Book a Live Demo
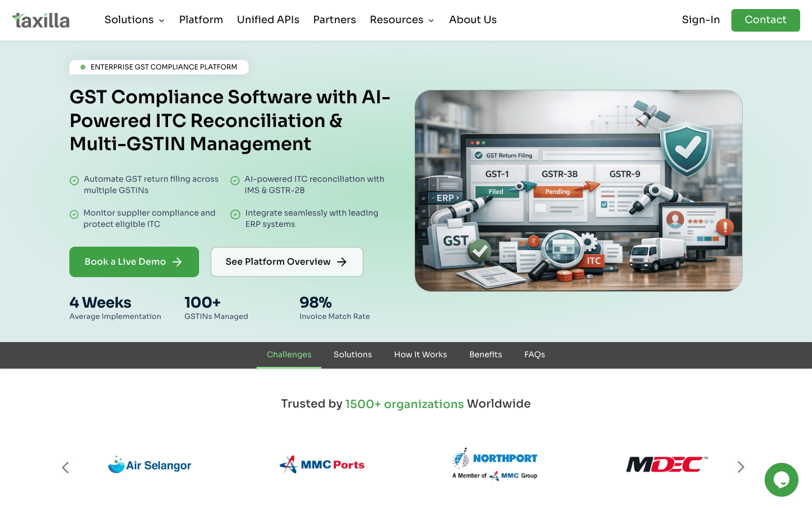 [x=134, y=262]
